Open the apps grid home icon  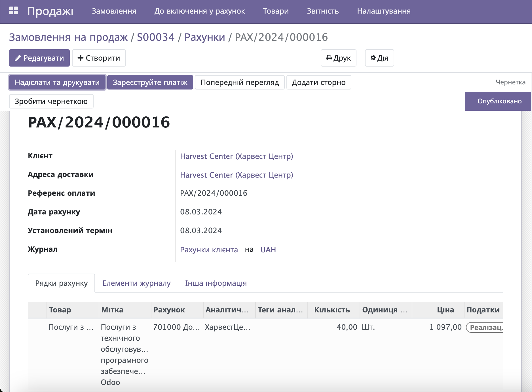pyautogui.click(x=13, y=11)
